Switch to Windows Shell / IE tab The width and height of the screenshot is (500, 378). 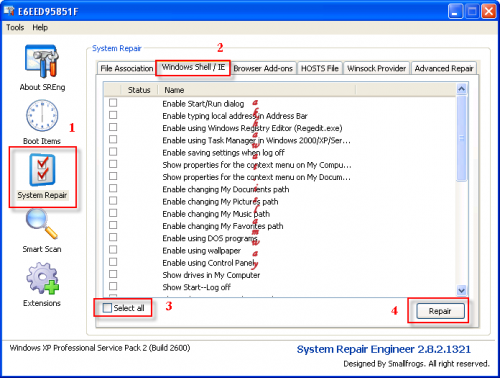(x=193, y=68)
